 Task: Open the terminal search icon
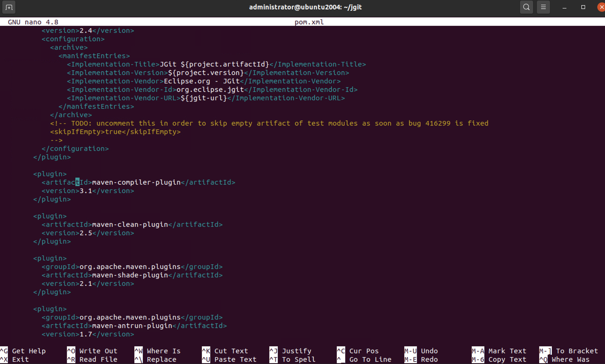[526, 7]
